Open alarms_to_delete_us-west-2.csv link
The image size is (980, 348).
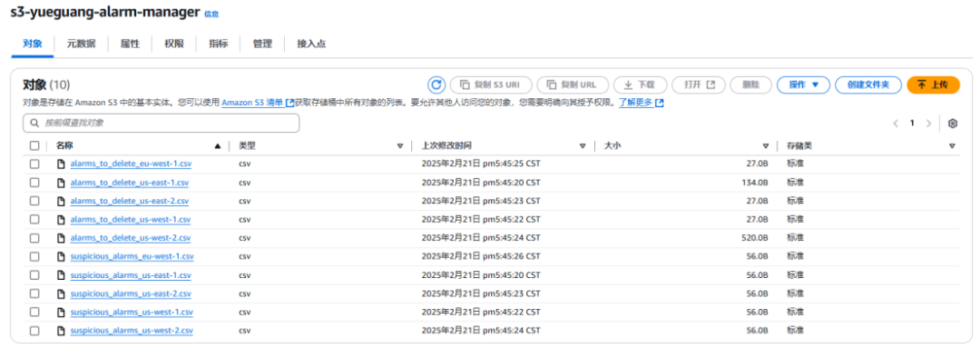tap(130, 238)
